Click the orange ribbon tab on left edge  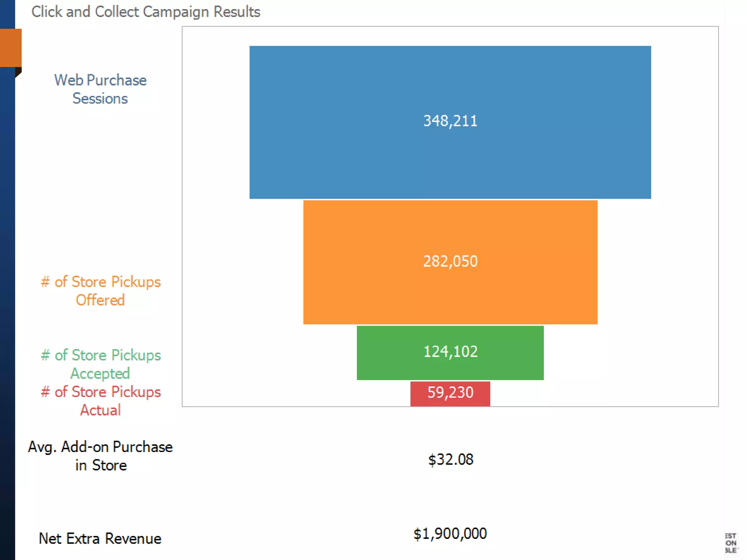pyautogui.click(x=11, y=48)
